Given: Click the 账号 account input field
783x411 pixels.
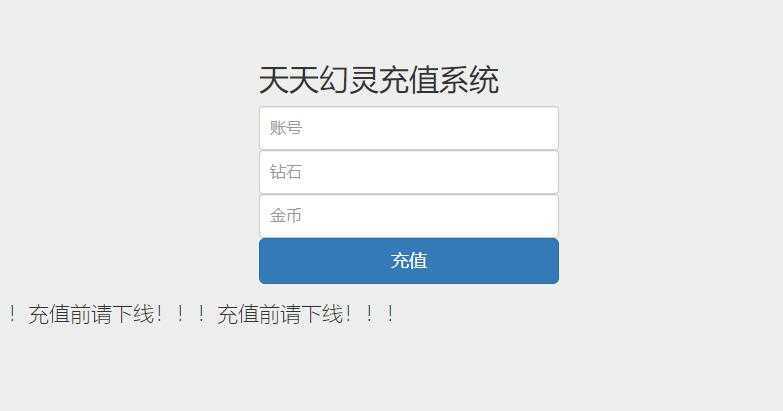Looking at the screenshot, I should pyautogui.click(x=408, y=128).
